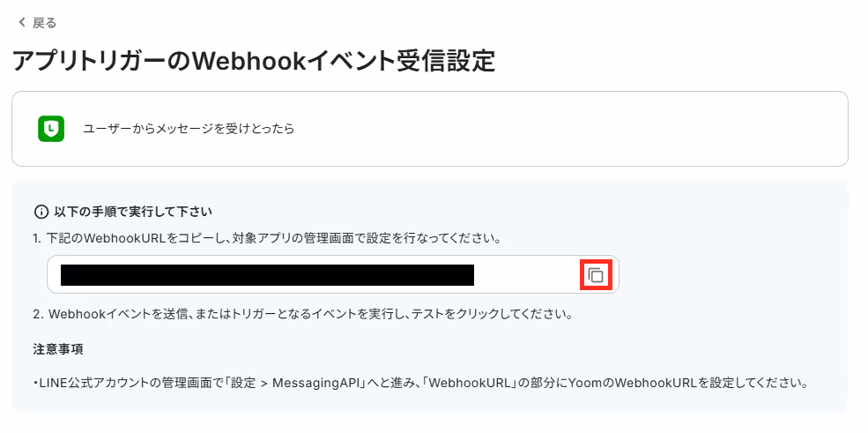Click step 1 instruction about copying WebhookURL
Viewport: 868px width, 433px height.
(267, 240)
